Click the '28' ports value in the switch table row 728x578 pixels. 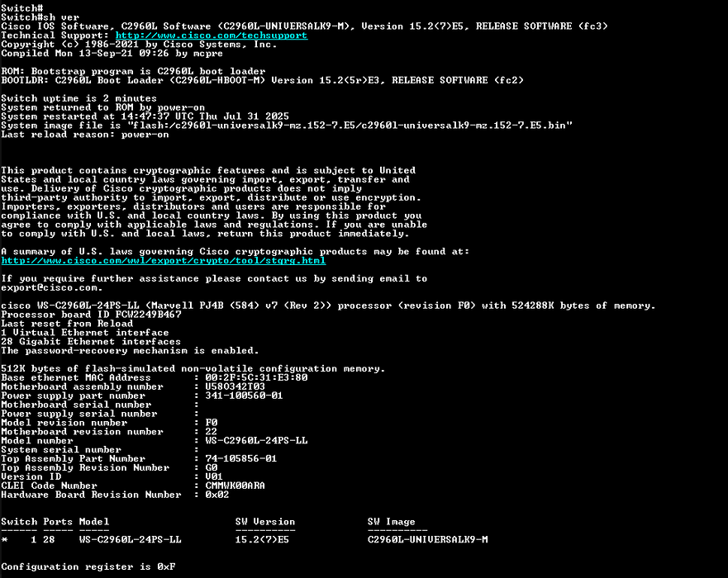point(50,540)
